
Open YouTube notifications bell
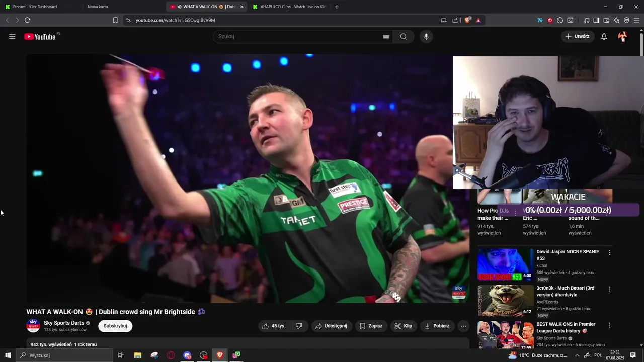604,36
